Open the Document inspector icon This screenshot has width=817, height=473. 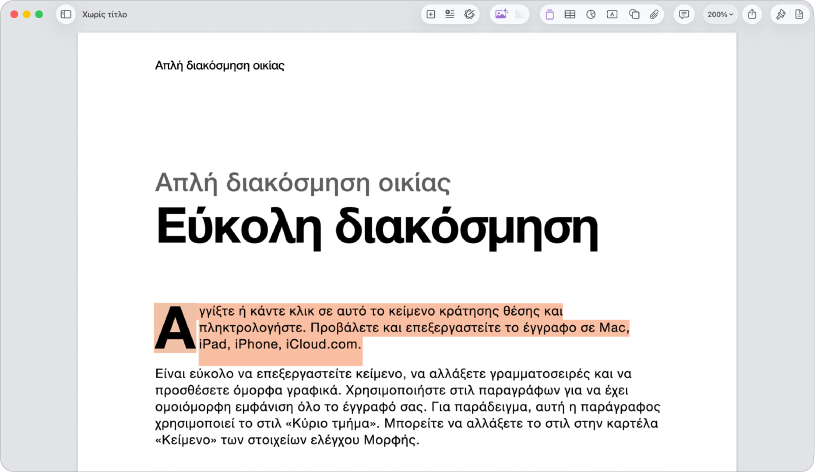point(799,15)
